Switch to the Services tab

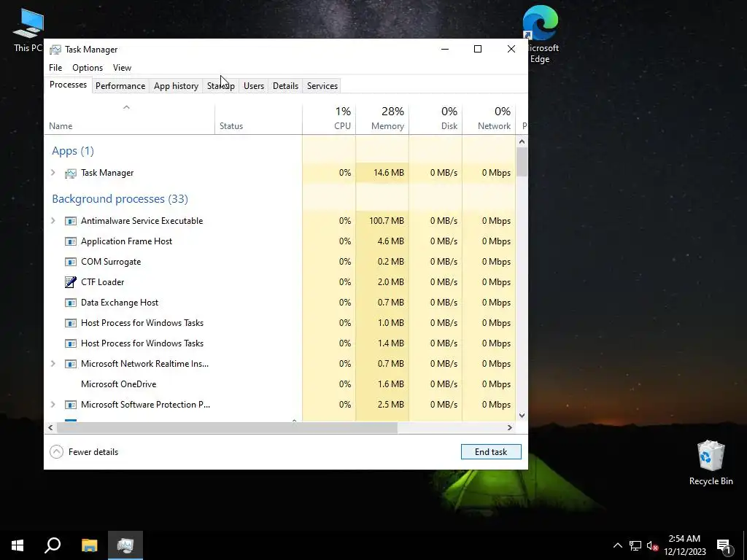pos(322,86)
